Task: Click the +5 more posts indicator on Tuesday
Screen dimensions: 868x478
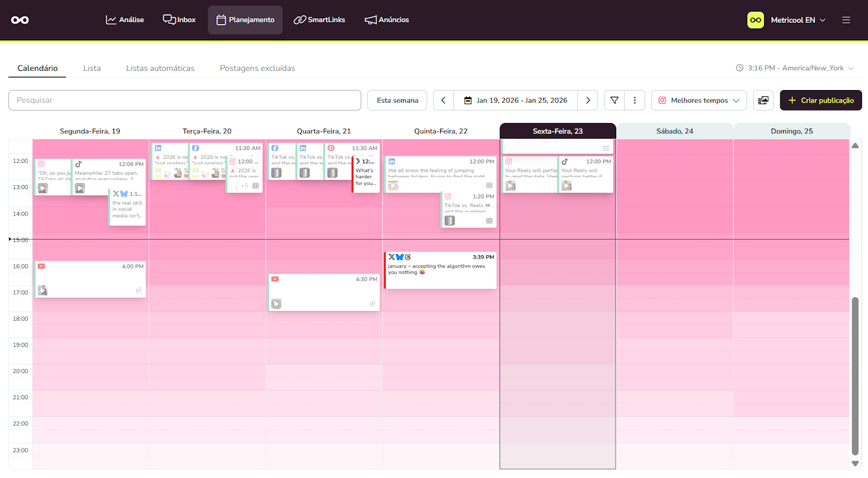Action: tap(245, 186)
